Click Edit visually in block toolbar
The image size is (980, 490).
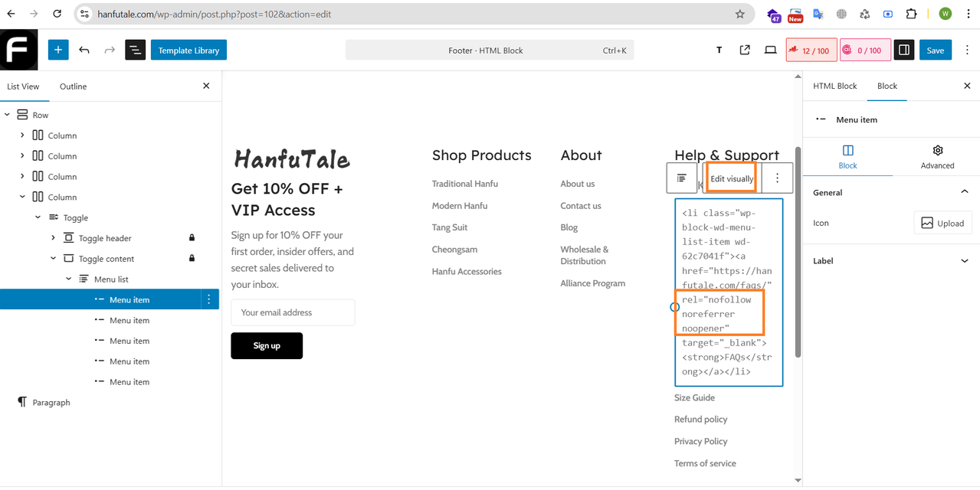(732, 178)
